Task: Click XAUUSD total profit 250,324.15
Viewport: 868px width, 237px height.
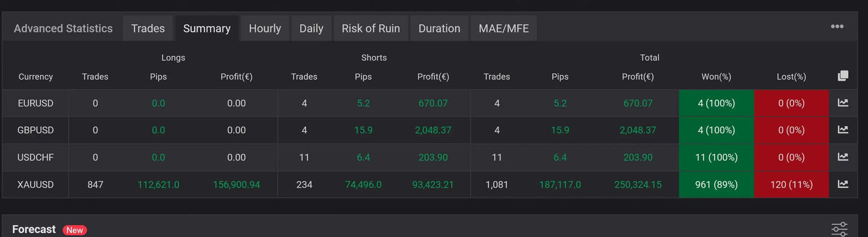Action: click(x=637, y=185)
